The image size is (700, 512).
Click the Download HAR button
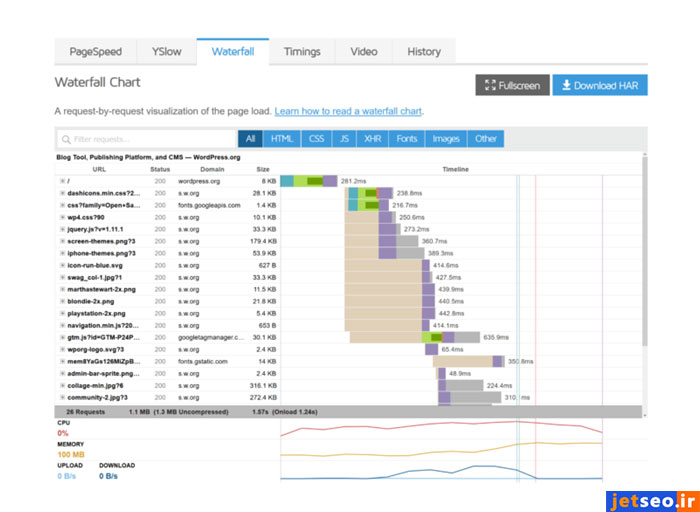tap(600, 86)
